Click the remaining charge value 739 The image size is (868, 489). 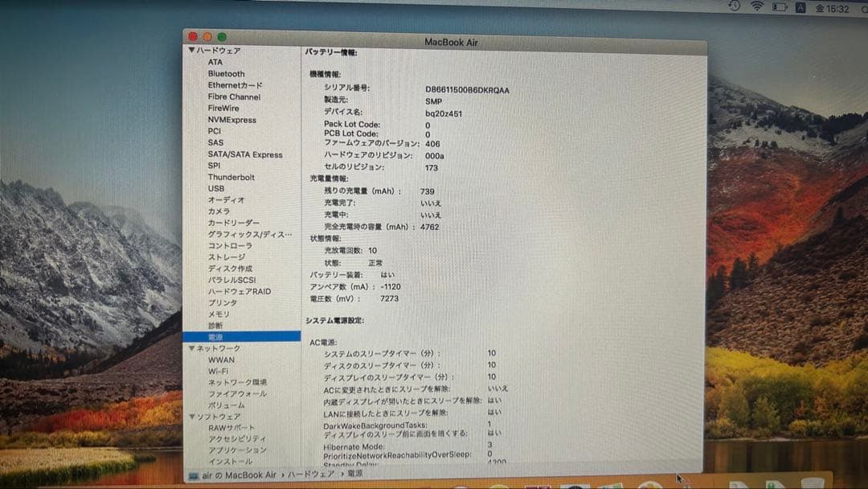427,191
